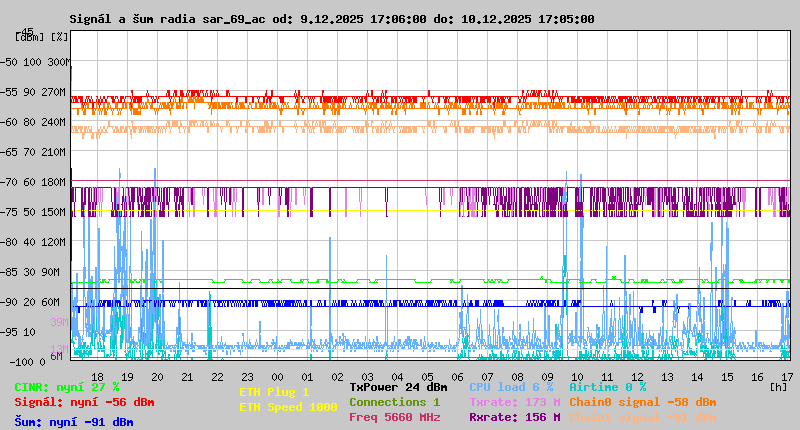Click the "11" hour label on the time axis
Screen dimensions: 800x430
[607, 377]
